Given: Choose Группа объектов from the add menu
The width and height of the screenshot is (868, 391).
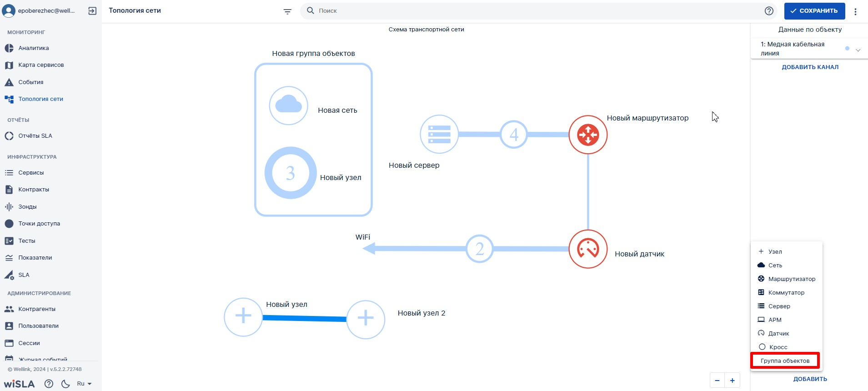Looking at the screenshot, I should 785,361.
